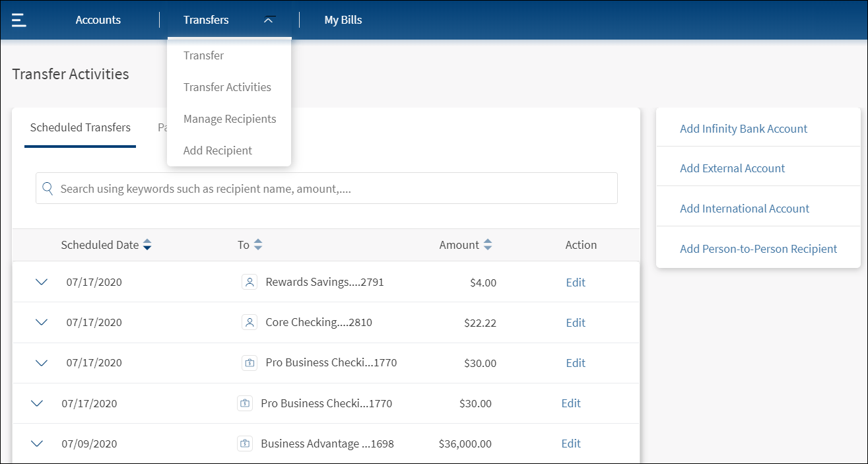The image size is (868, 464).
Task: Switch to Scheduled Transfers tab
Action: click(x=81, y=127)
